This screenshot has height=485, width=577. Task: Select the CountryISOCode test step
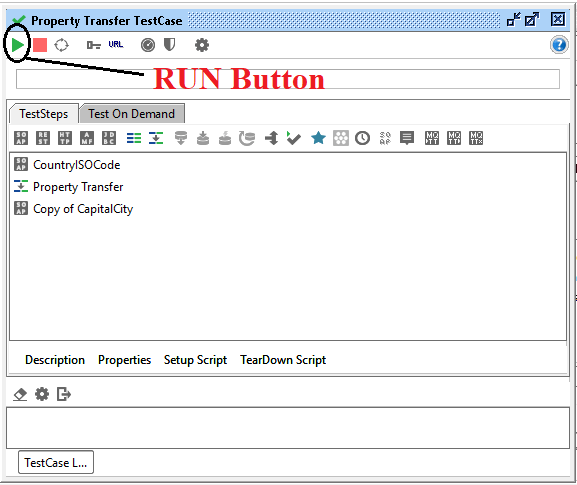tap(77, 164)
